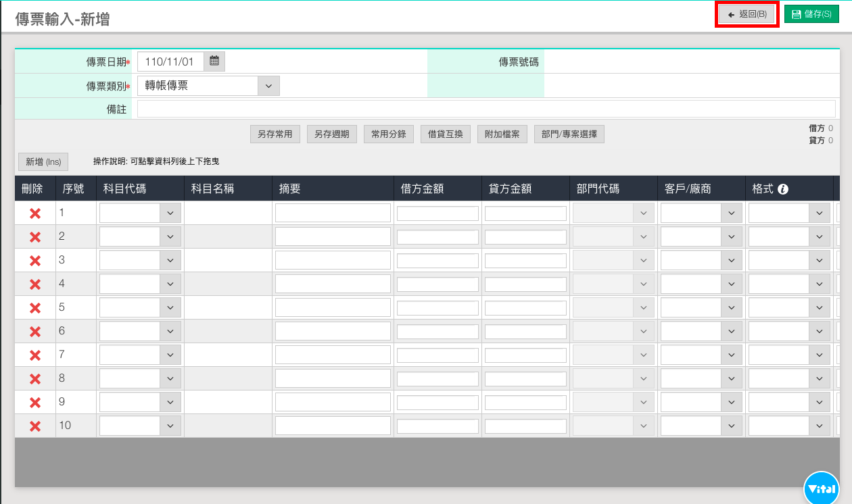
Task: Open the calendar picker for 傳票日期
Action: coord(214,61)
